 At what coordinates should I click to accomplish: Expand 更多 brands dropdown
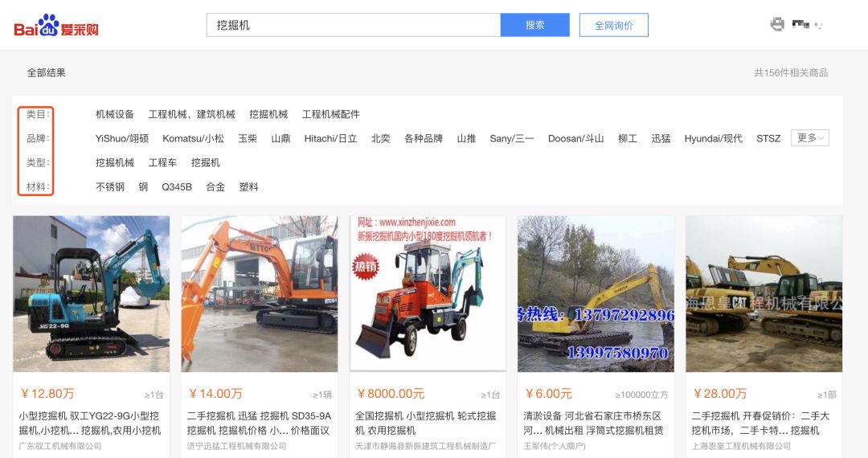coord(810,137)
